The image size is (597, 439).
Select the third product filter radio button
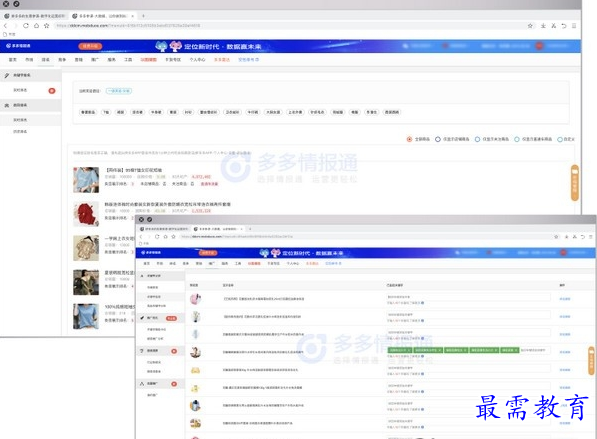477,139
